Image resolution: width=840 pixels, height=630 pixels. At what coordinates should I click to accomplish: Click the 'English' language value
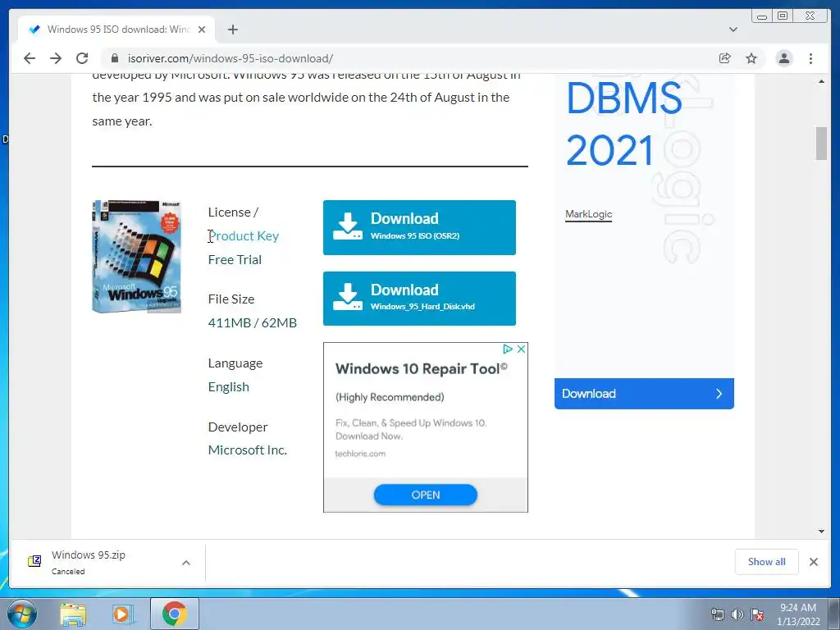[x=229, y=387]
